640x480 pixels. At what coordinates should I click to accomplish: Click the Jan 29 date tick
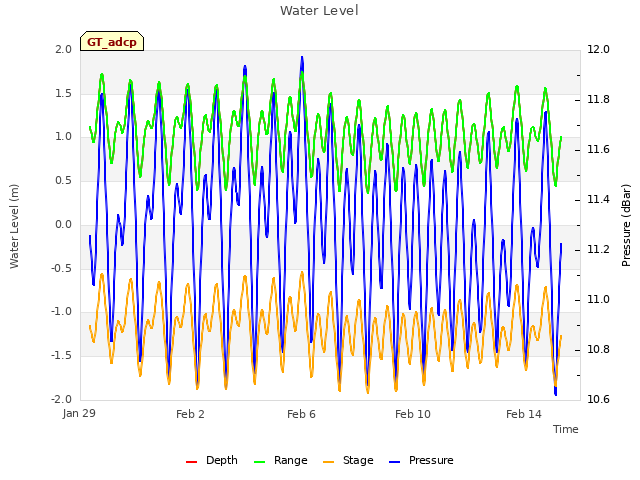(79, 413)
